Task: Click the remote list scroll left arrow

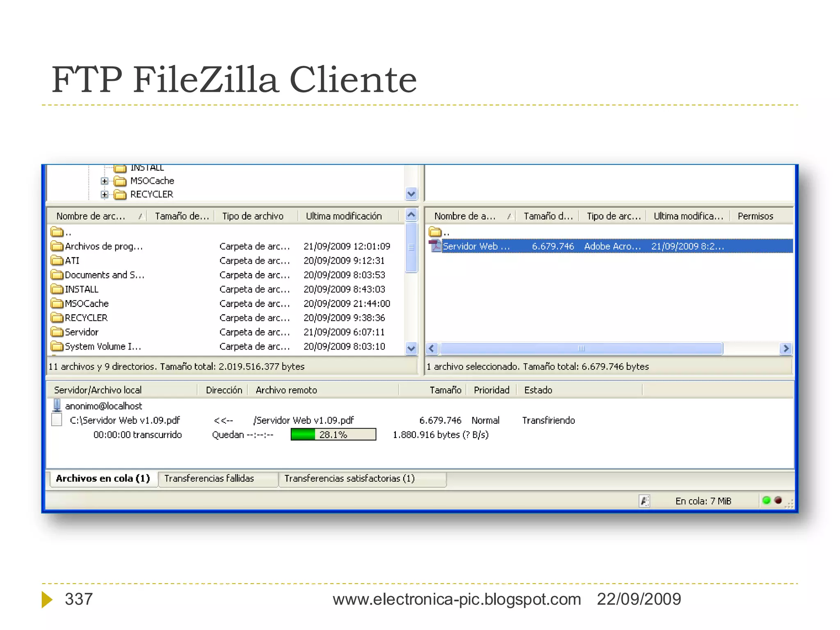Action: [x=432, y=349]
